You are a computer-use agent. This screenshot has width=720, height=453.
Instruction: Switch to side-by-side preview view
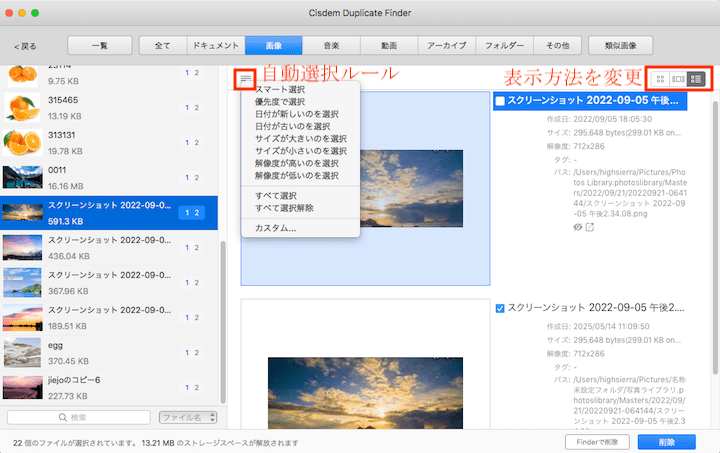click(678, 78)
